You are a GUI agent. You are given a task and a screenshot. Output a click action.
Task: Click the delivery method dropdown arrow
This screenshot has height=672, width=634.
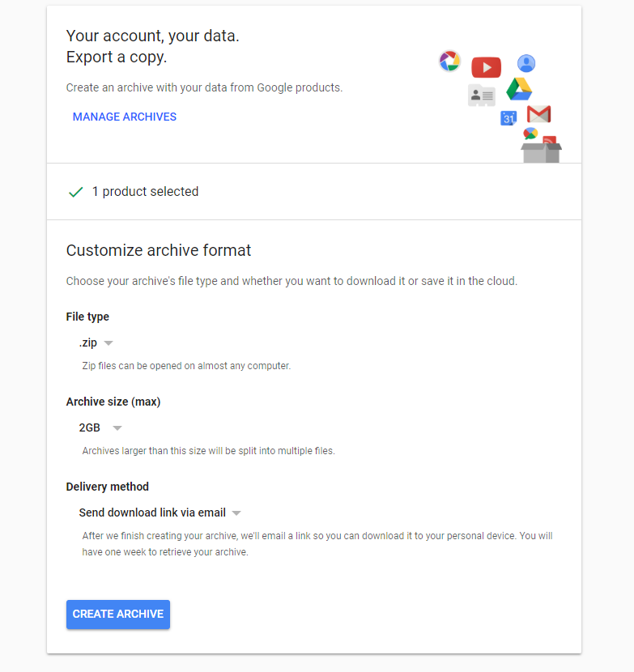point(236,513)
